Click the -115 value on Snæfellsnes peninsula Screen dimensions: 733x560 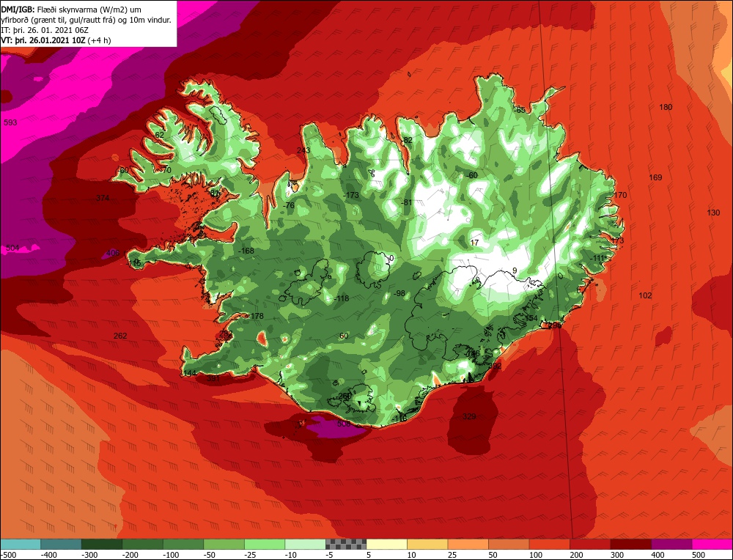pyautogui.click(x=133, y=263)
